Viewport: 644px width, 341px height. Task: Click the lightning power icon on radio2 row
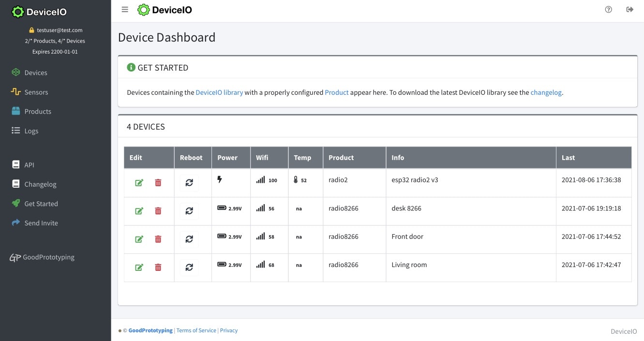220,179
